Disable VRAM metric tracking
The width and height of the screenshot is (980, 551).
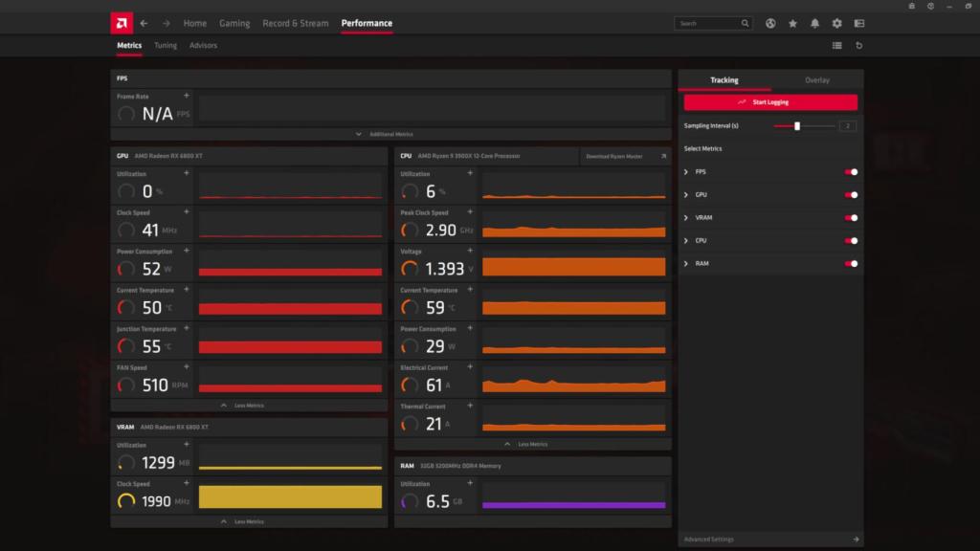point(851,217)
